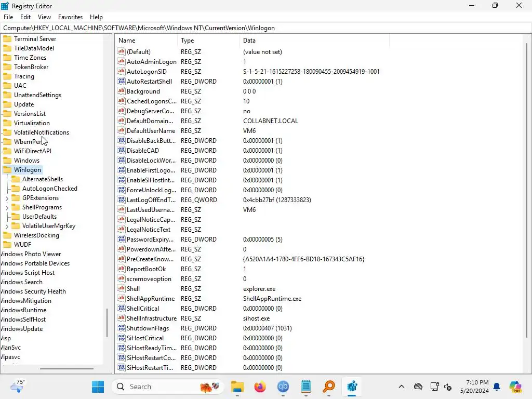Open qBittorrent from the taskbar
The width and height of the screenshot is (532, 399).
[283, 387]
